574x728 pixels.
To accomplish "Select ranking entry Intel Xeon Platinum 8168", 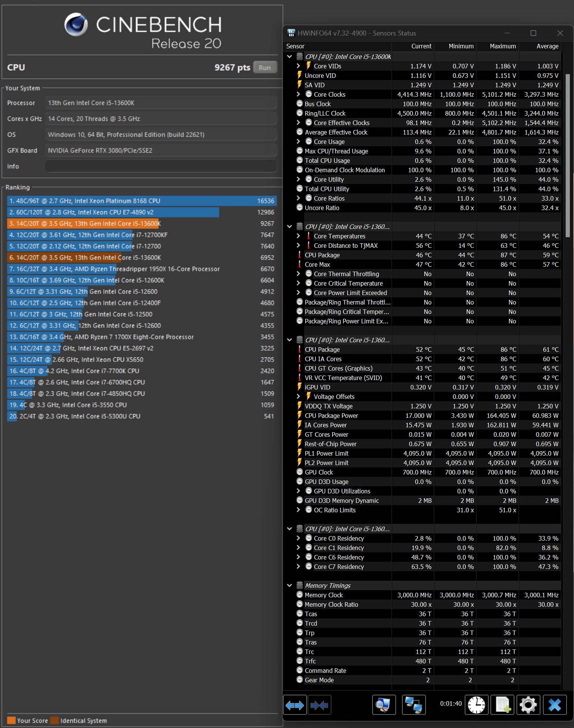I will coord(142,201).
